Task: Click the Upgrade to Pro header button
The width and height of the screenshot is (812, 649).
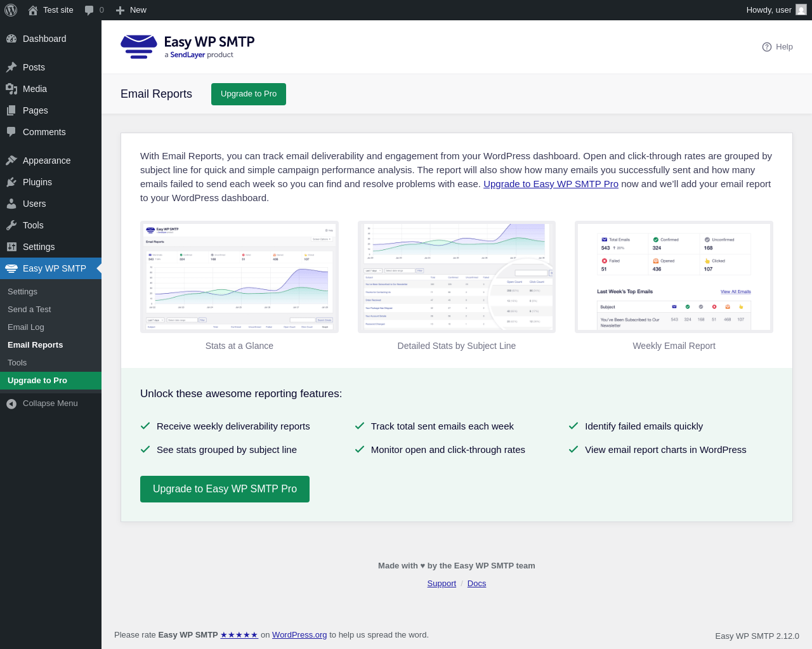Action: click(249, 94)
